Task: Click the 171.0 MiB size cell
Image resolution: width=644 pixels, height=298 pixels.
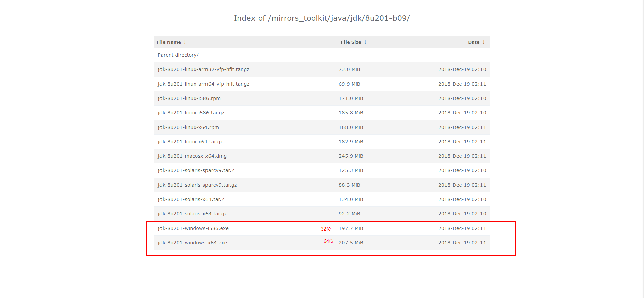Action: [x=351, y=98]
